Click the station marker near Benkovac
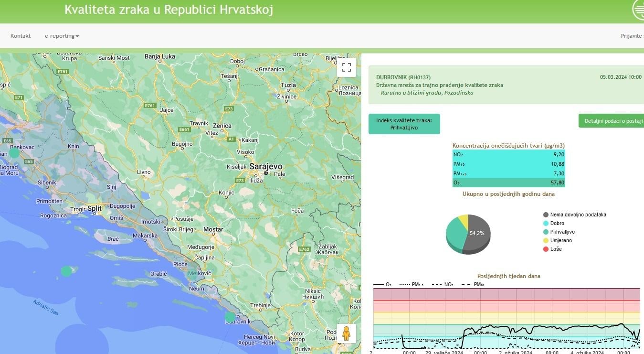Screen dimensions: 644x354 [x=14, y=153]
